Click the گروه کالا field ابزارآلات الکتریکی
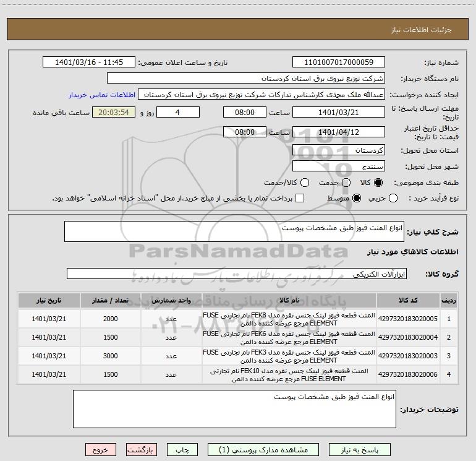This screenshot has width=476, height=461. tap(237, 274)
